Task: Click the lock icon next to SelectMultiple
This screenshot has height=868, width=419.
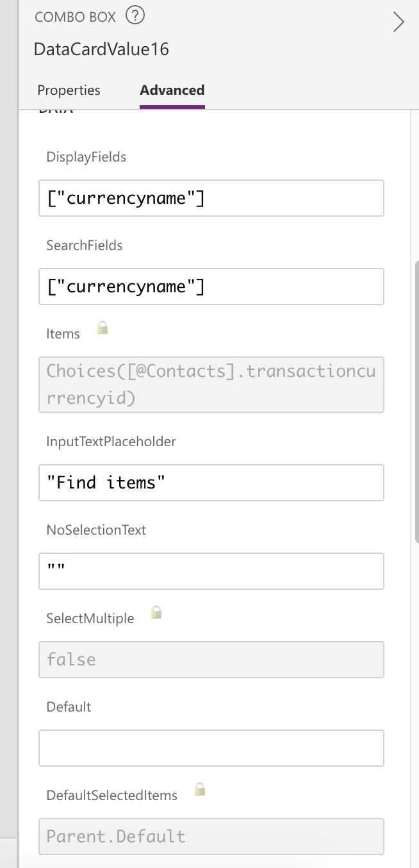Action: click(x=156, y=613)
